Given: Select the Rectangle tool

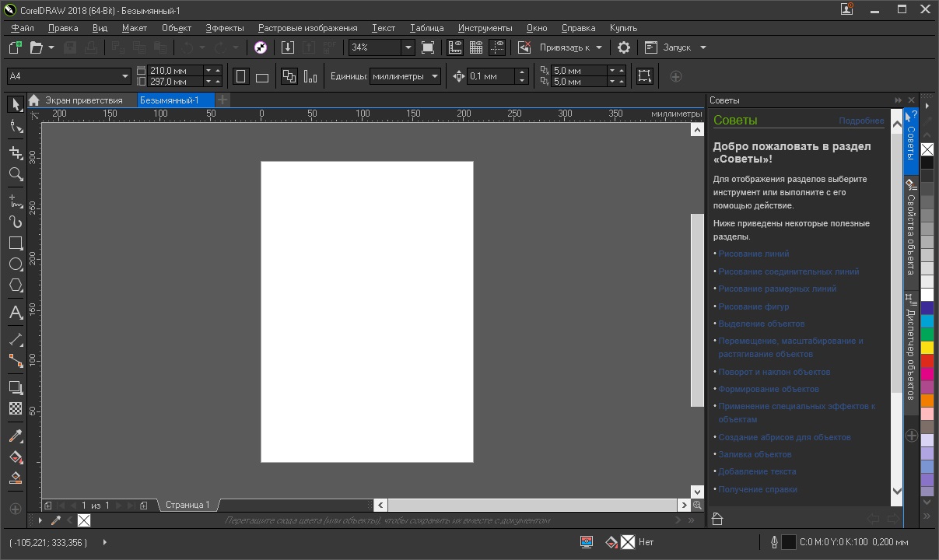Looking at the screenshot, I should point(16,243).
